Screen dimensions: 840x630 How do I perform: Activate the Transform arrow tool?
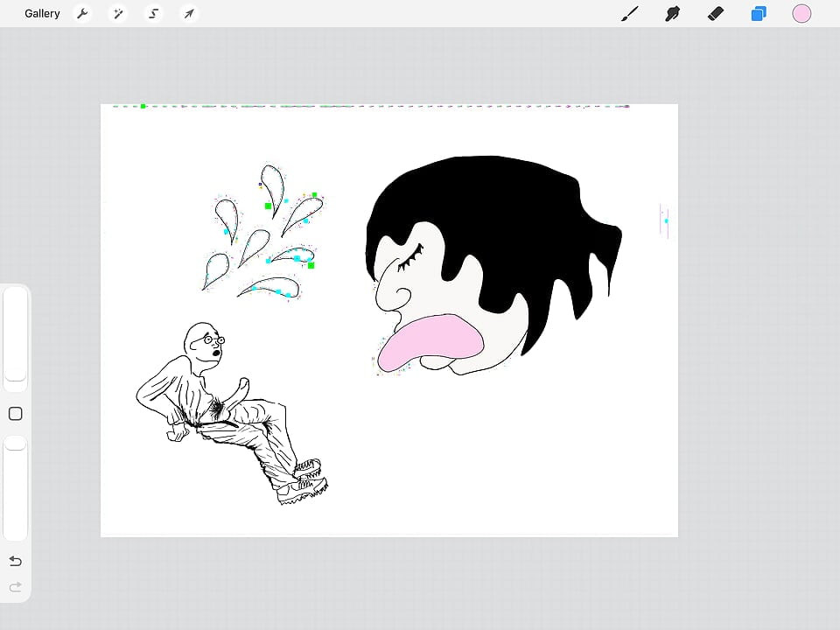click(189, 13)
